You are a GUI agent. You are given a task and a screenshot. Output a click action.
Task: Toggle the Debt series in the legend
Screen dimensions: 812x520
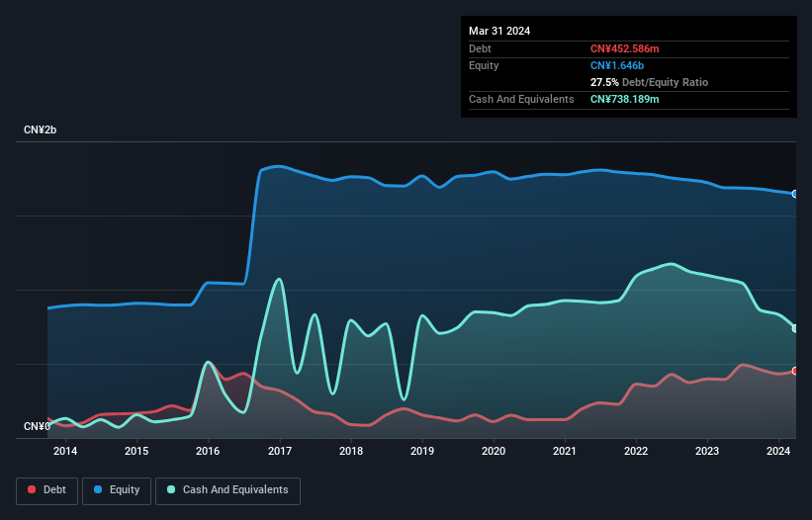point(47,490)
